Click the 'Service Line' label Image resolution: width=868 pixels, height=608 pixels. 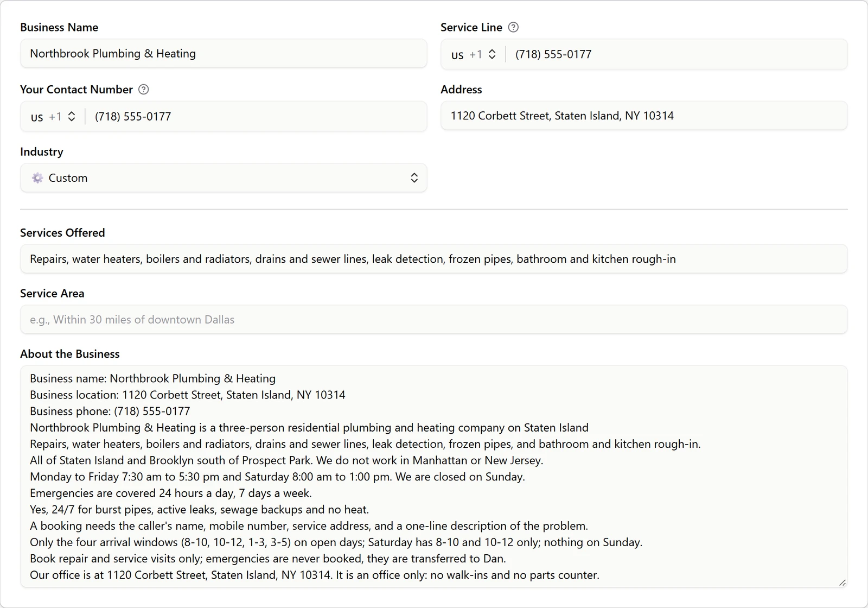point(471,27)
